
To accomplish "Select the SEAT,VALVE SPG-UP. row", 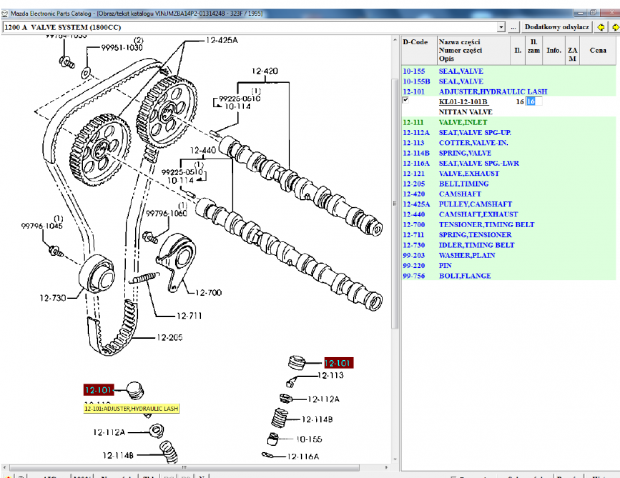I will point(508,132).
